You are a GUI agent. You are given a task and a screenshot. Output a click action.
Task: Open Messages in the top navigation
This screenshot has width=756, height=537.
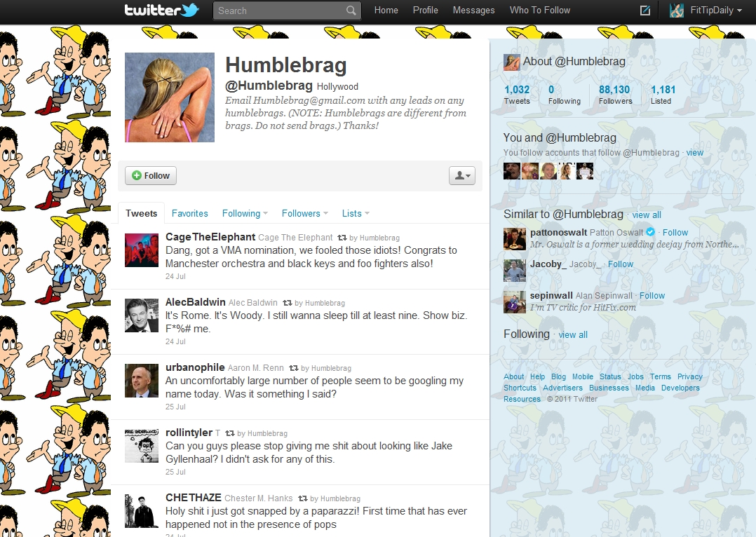point(473,10)
